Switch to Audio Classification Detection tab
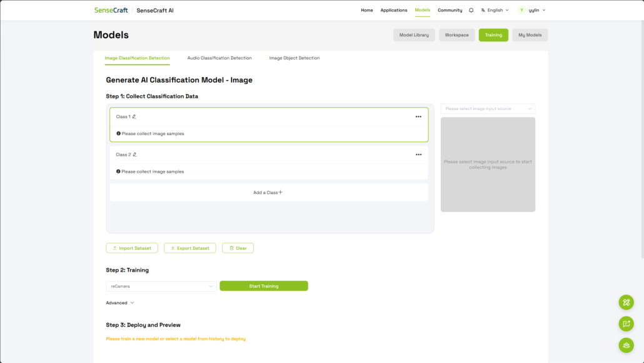The image size is (644, 363). pos(219,58)
